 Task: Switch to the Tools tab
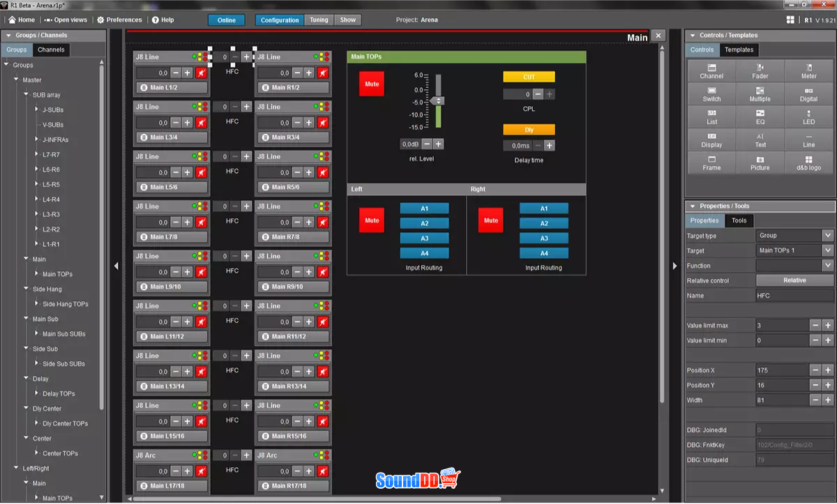coord(739,220)
